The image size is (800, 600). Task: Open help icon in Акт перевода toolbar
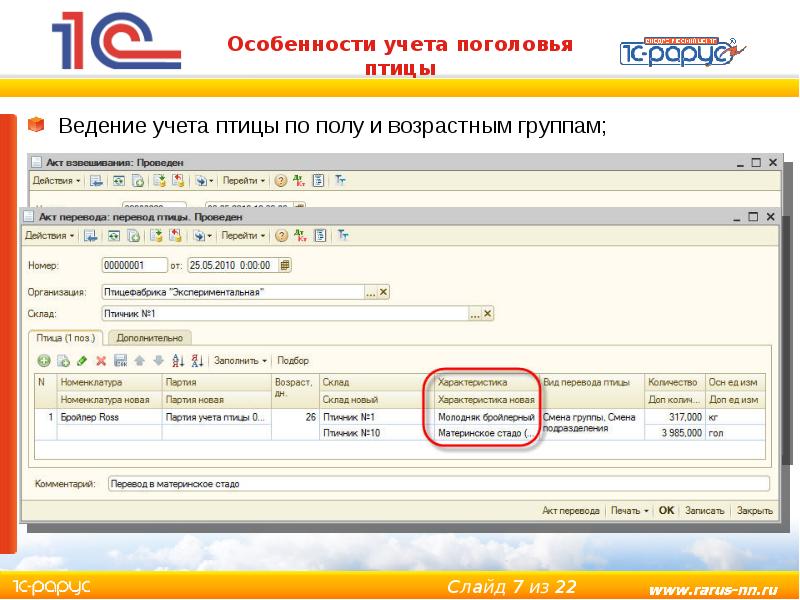point(281,236)
